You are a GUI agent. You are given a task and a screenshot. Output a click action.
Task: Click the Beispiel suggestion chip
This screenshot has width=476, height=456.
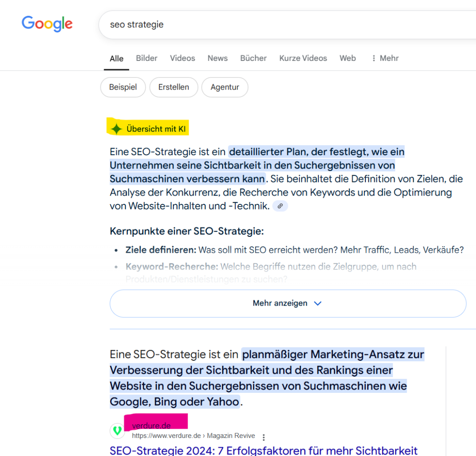(x=123, y=87)
